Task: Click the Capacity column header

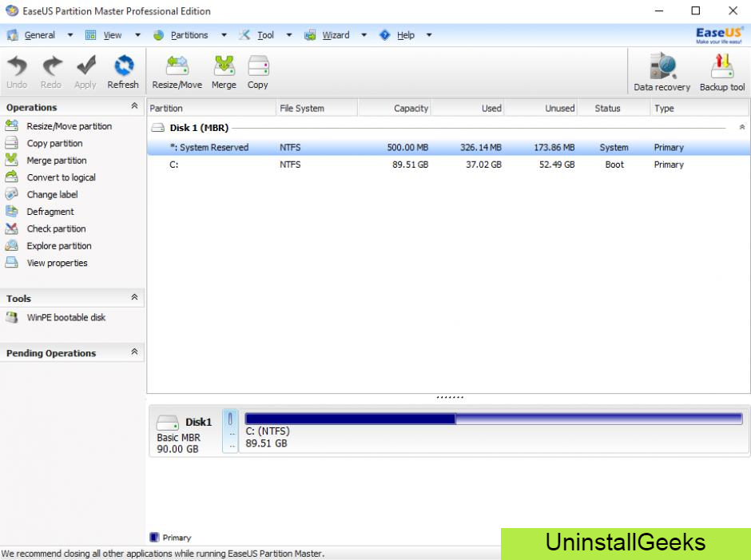Action: 394,109
